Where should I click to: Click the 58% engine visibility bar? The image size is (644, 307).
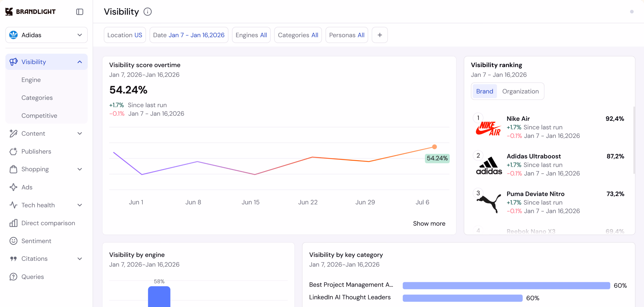tap(159, 296)
